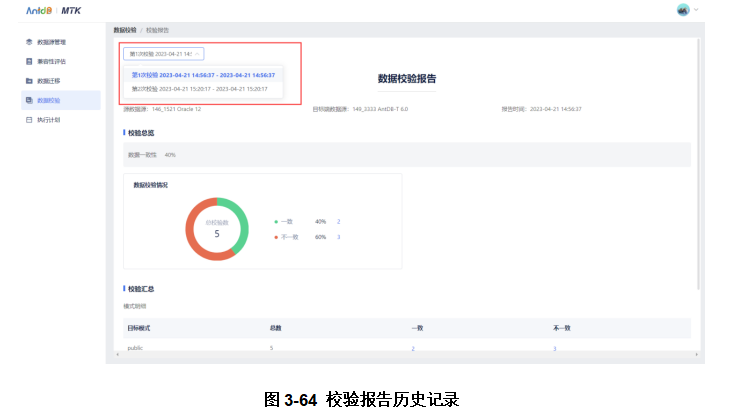The height and width of the screenshot is (414, 736).
Task: Click the 数据源管理 sidebar icon
Action: [x=29, y=42]
